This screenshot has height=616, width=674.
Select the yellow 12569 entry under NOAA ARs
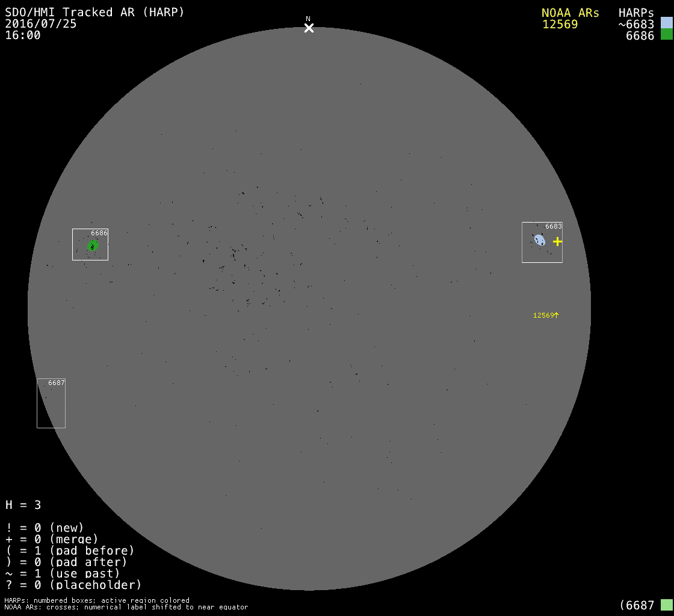560,24
